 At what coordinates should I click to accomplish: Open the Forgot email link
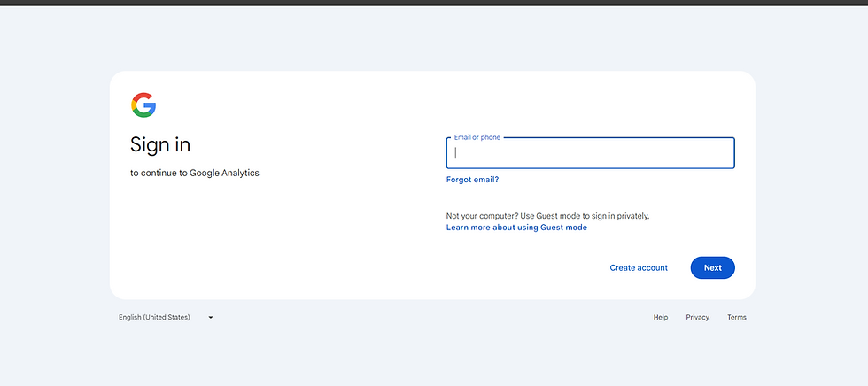(x=472, y=180)
